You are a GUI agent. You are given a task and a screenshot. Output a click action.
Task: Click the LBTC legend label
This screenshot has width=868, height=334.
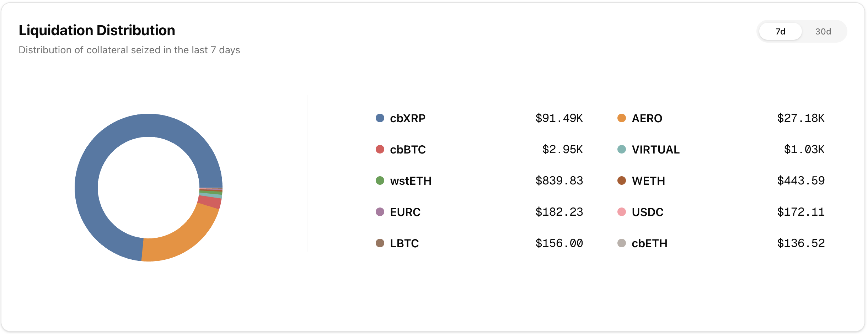(404, 243)
